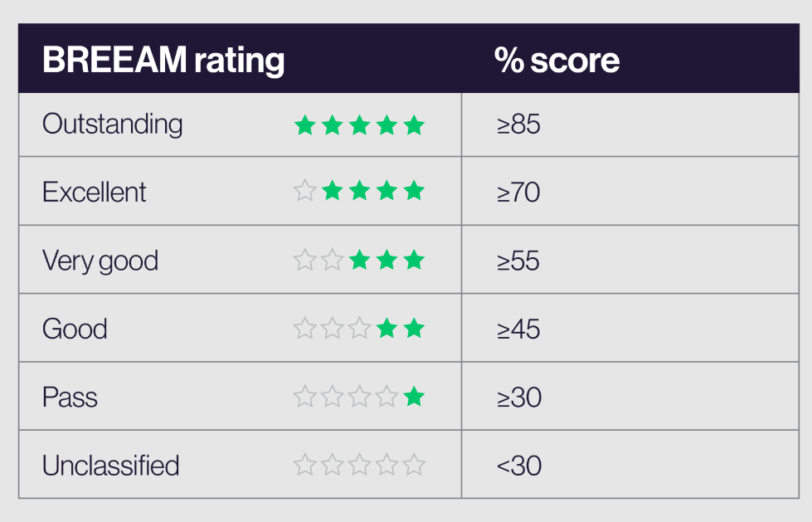Click the first empty star in Good row

(x=305, y=329)
